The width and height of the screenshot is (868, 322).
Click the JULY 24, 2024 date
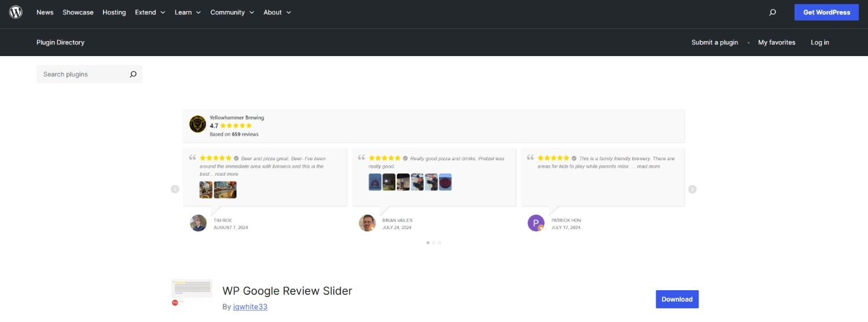tap(397, 228)
